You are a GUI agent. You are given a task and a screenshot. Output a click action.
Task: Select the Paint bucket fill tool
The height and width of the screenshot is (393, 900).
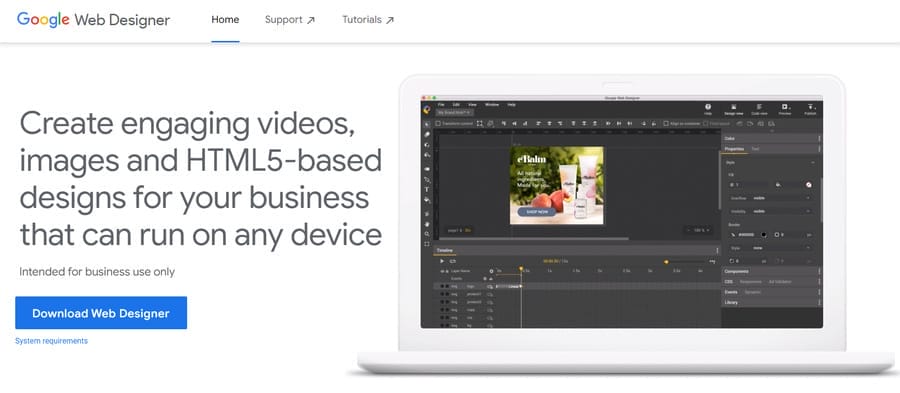(x=426, y=200)
